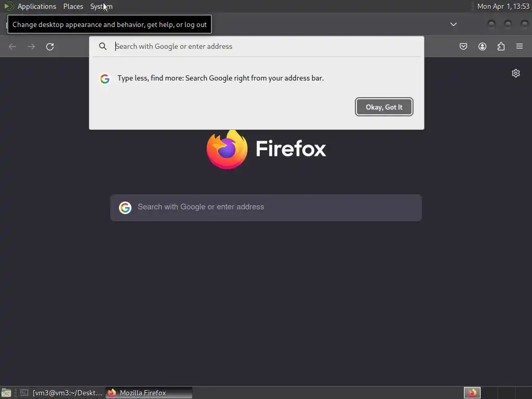Open the System menu
This screenshot has height=399, width=532.
pyautogui.click(x=101, y=6)
